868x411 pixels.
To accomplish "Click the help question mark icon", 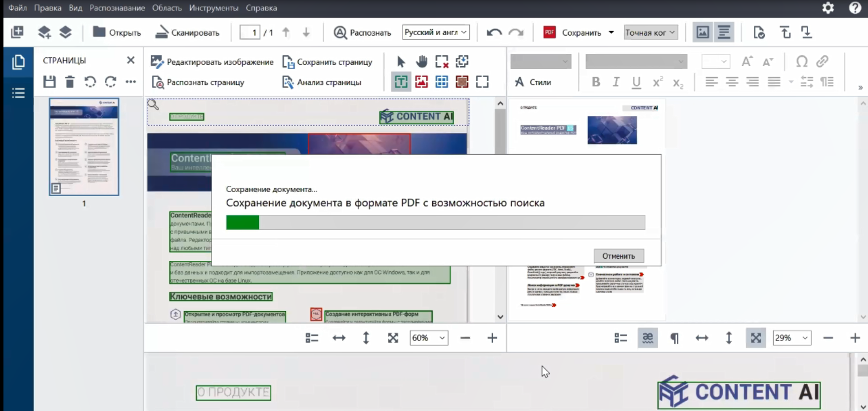I will pos(855,8).
